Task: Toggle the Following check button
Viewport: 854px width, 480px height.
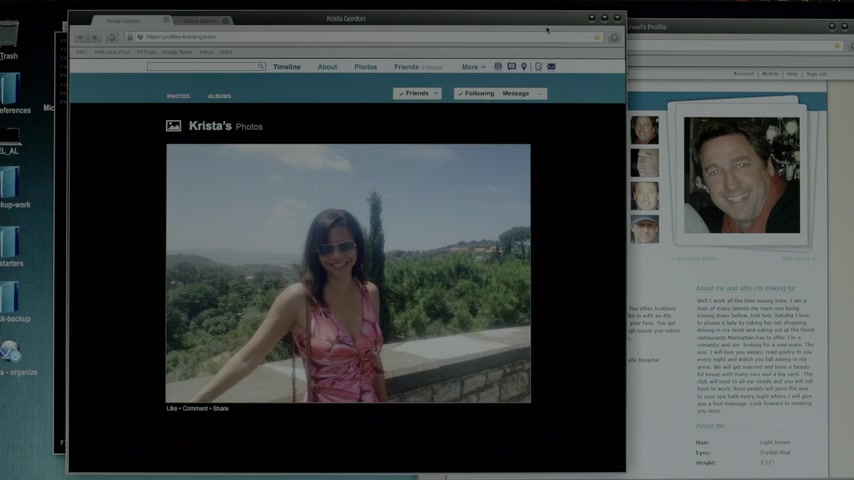Action: [x=476, y=93]
